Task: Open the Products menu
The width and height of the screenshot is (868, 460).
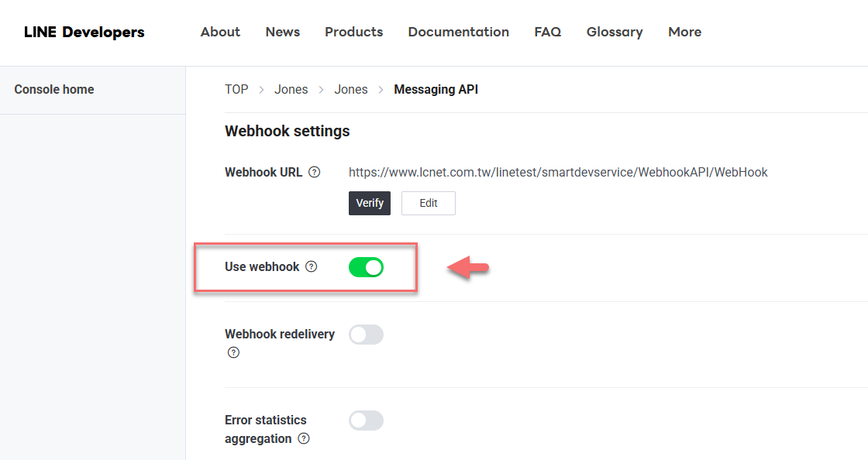Action: (353, 32)
